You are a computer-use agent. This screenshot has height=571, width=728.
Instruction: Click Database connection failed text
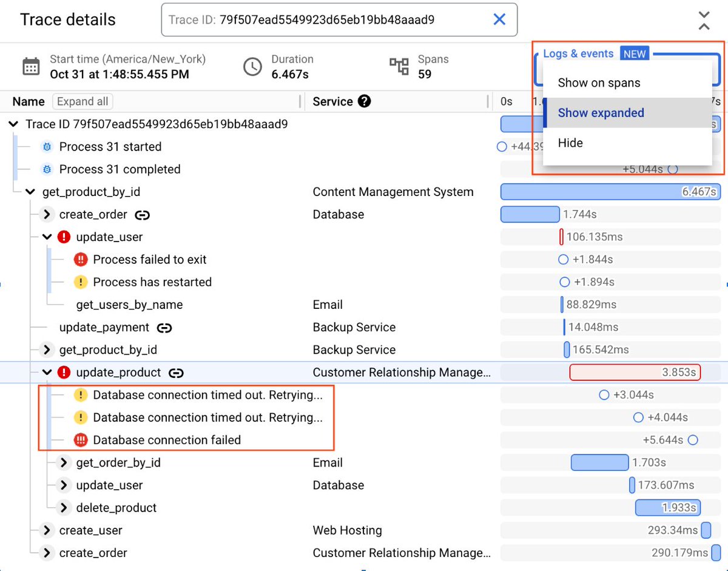(x=167, y=440)
